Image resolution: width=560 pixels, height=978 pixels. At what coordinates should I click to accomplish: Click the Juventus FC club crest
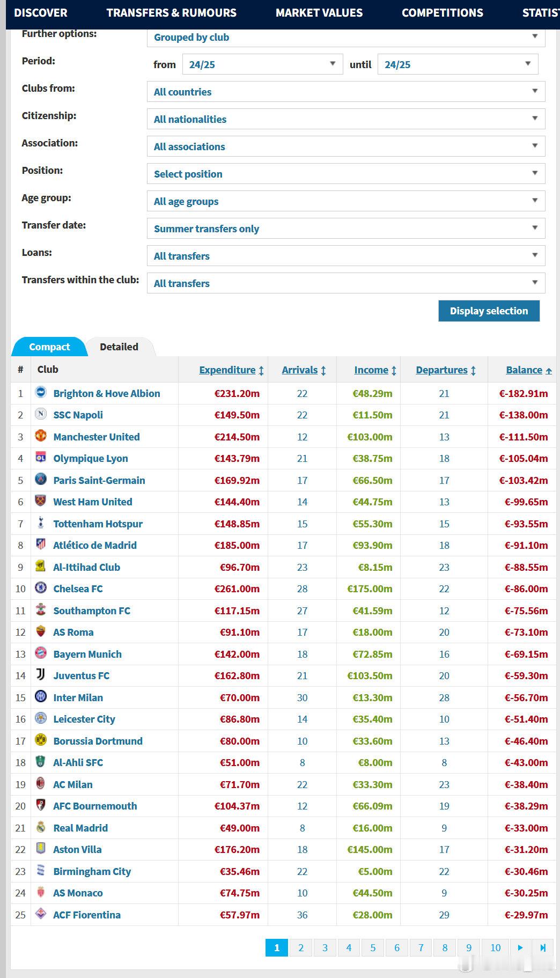[x=41, y=674]
